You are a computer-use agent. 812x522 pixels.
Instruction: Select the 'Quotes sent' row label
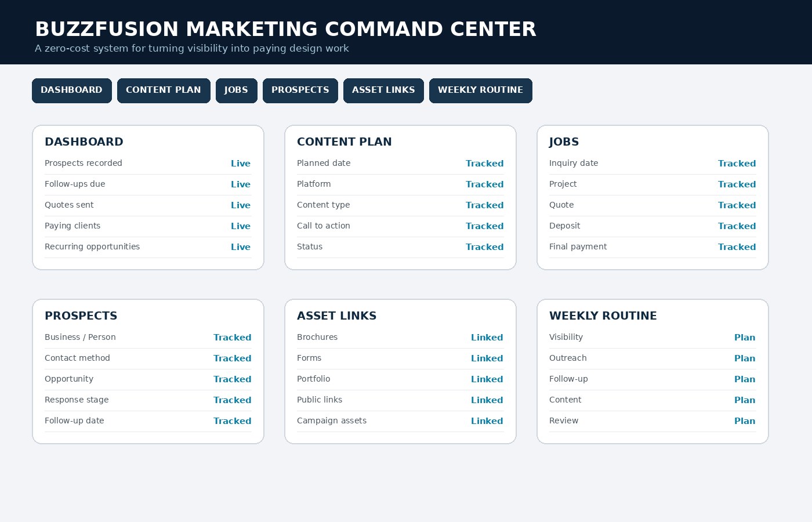69,205
